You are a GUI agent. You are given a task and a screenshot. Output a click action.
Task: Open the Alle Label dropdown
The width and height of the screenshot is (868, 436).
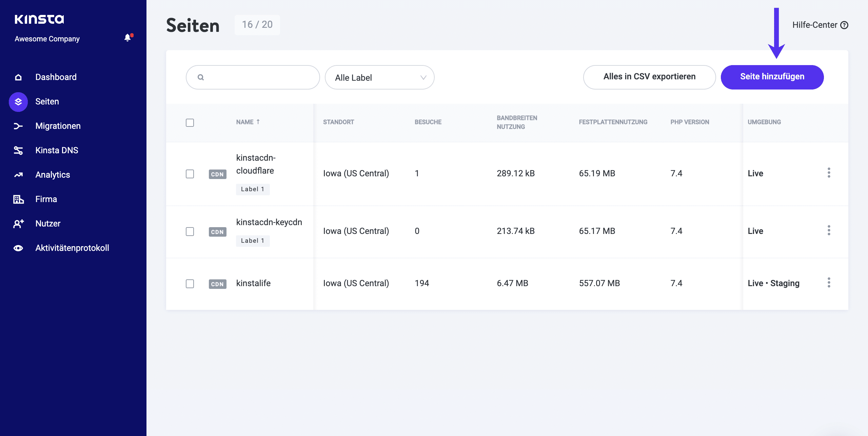(x=380, y=77)
